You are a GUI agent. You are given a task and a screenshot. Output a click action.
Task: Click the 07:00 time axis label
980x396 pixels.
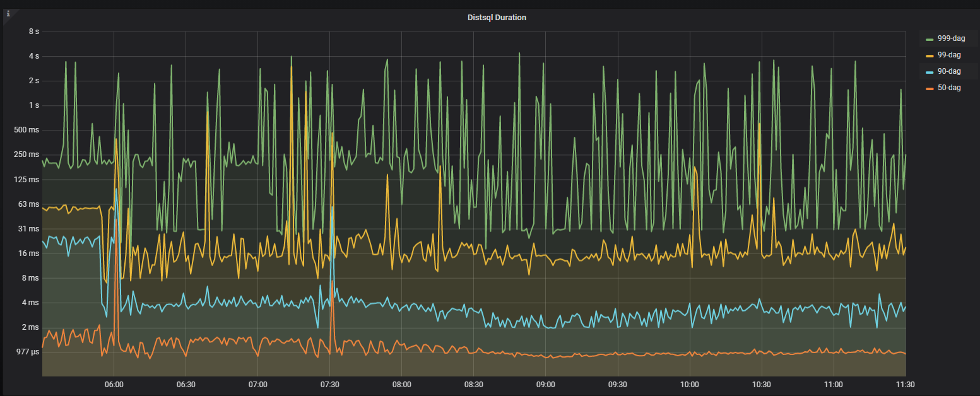(257, 384)
